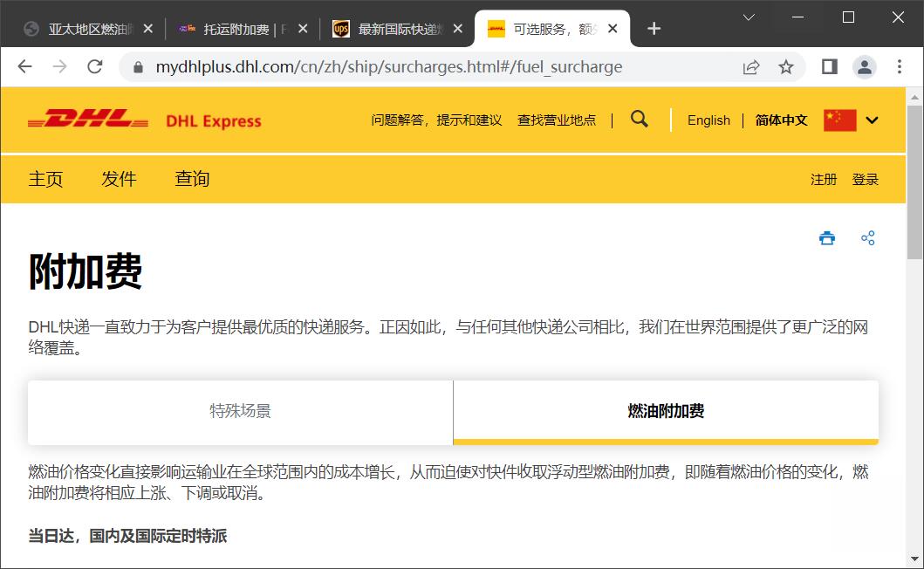Click the 当日达，国内及国际定时特派 heading
924x569 pixels.
pyautogui.click(x=127, y=535)
